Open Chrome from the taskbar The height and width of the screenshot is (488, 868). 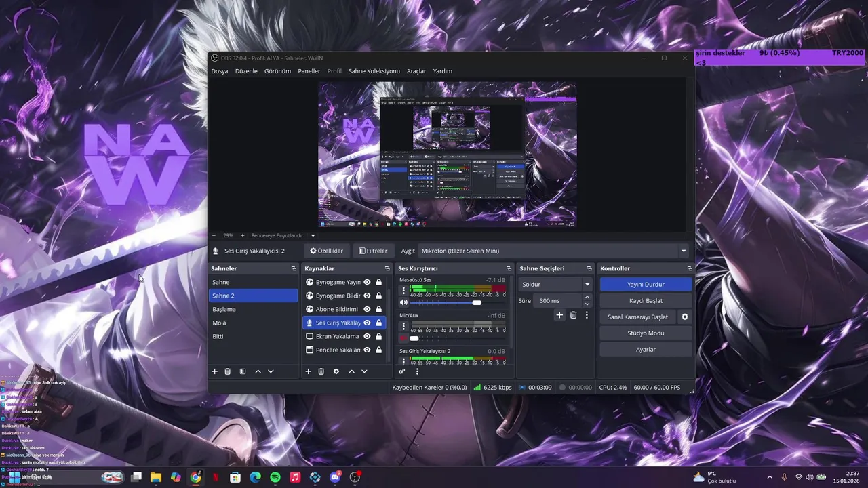[195, 477]
